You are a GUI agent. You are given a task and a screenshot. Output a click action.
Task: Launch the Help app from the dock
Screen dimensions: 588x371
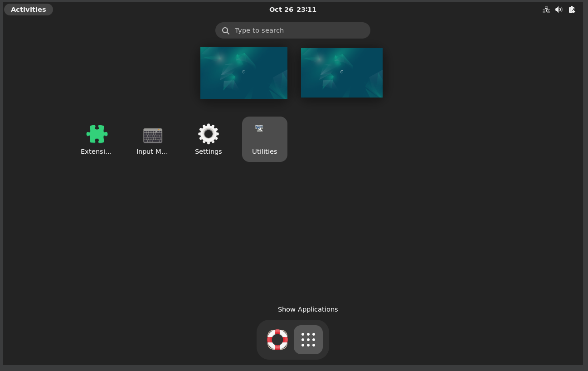pos(277,339)
